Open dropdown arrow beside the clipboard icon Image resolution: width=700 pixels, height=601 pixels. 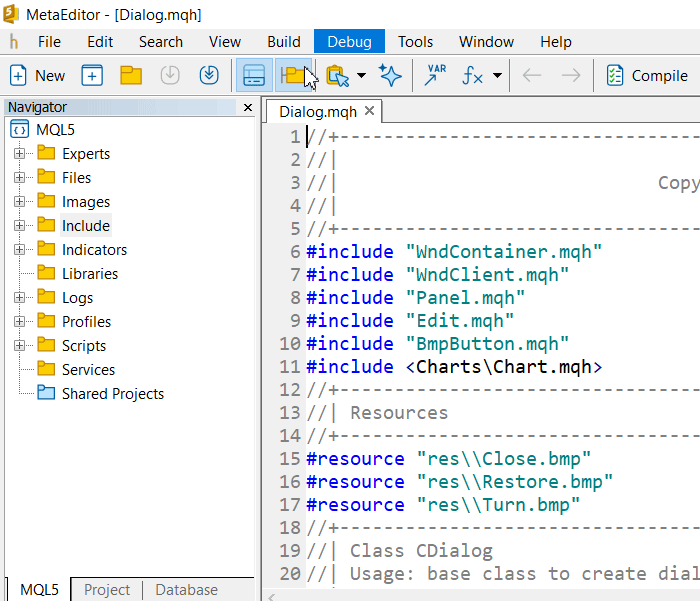pyautogui.click(x=362, y=75)
